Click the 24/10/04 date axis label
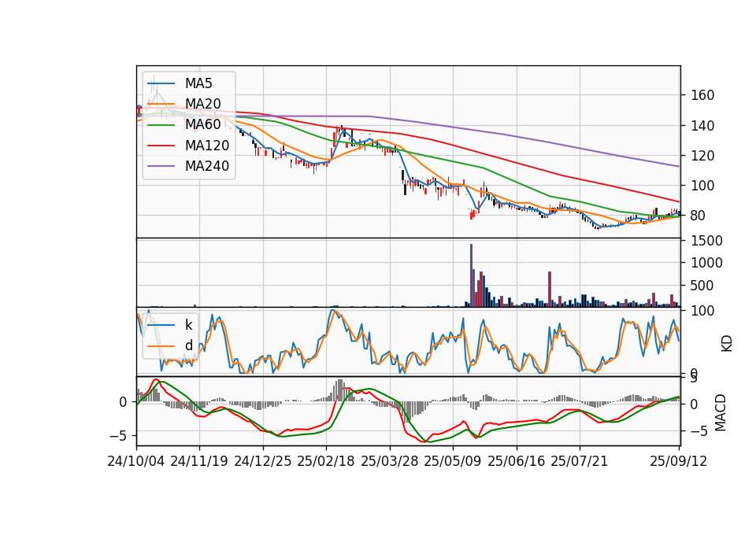 tap(136, 461)
